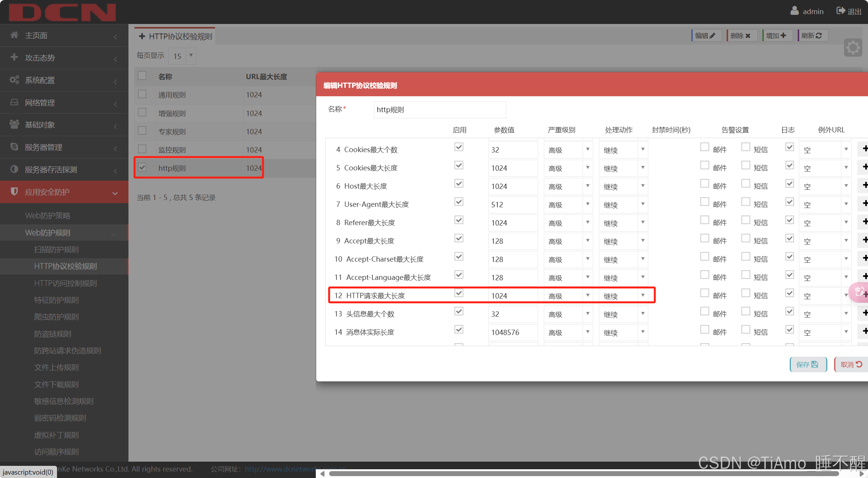Click the 刷新 refresh button
The height and width of the screenshot is (478, 868).
(x=813, y=35)
